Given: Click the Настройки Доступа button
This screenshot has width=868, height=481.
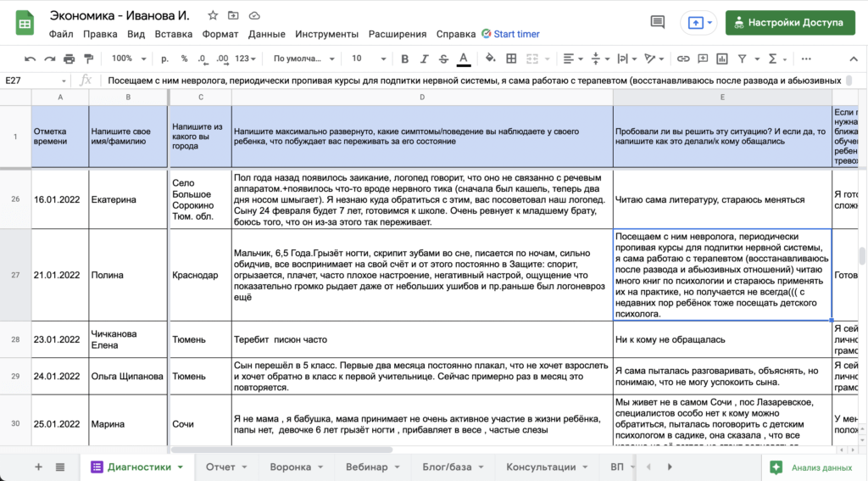Looking at the screenshot, I should pyautogui.click(x=790, y=23).
